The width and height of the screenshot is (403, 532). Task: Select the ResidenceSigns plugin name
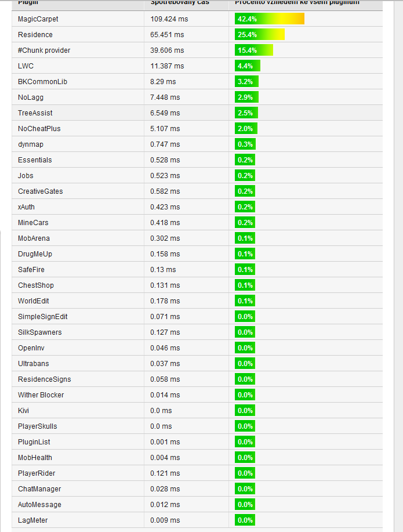point(45,379)
